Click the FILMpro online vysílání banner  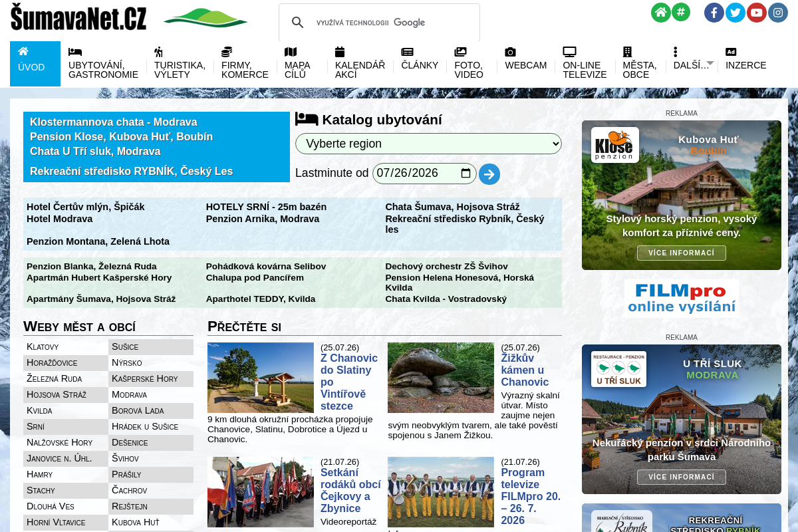[682, 298]
